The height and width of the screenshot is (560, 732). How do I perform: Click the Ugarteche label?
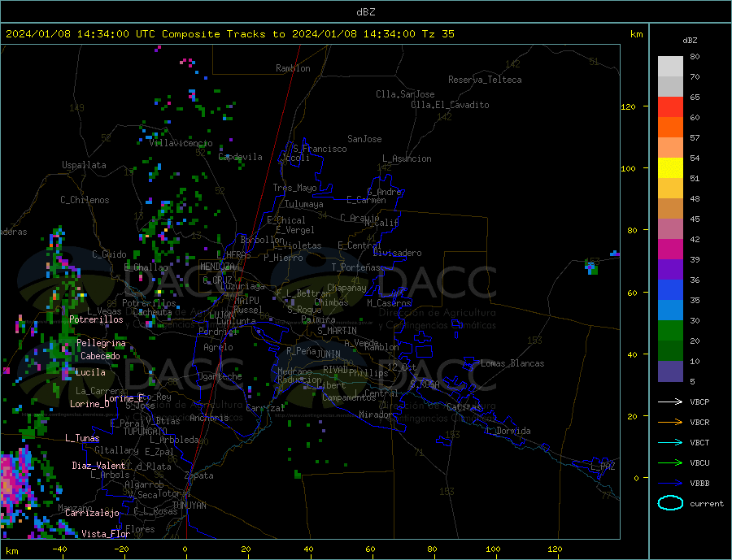220,376
